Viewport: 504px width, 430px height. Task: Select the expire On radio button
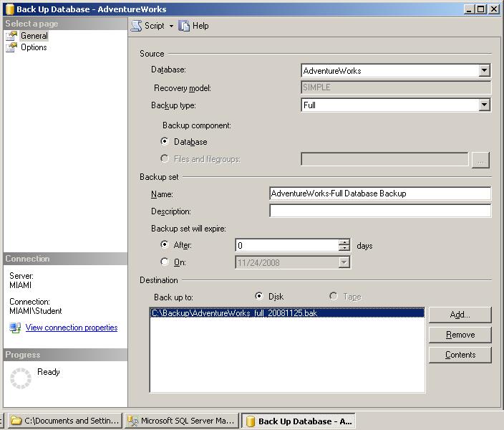point(165,262)
